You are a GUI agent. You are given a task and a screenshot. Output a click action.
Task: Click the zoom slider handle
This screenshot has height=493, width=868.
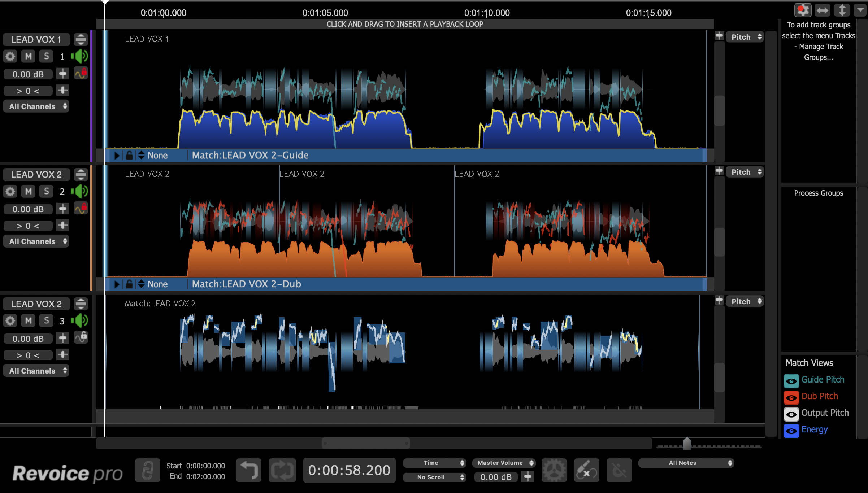(x=687, y=444)
